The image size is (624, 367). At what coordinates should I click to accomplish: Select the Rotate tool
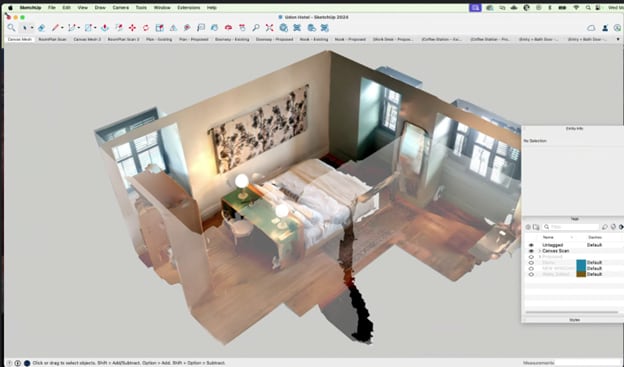146,27
